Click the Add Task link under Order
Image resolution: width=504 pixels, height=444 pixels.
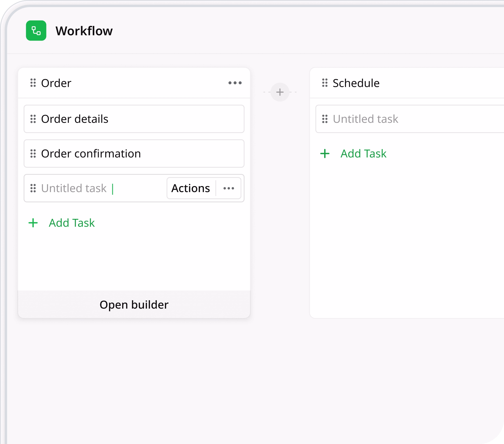coord(72,223)
